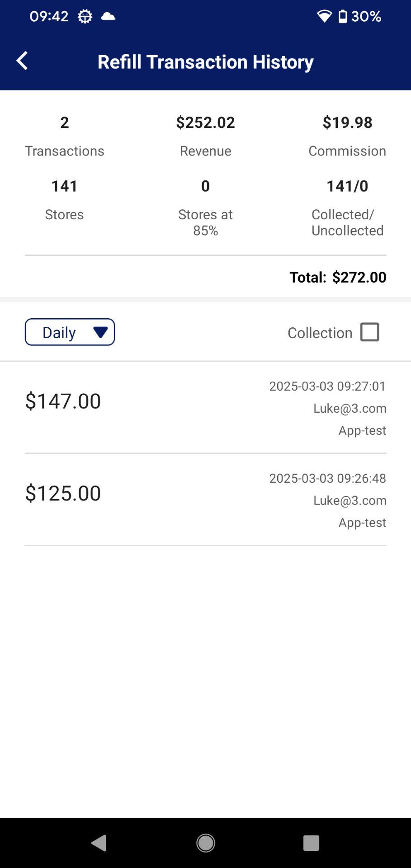Open the Daily period dropdown
Image resolution: width=411 pixels, height=868 pixels.
(x=70, y=332)
